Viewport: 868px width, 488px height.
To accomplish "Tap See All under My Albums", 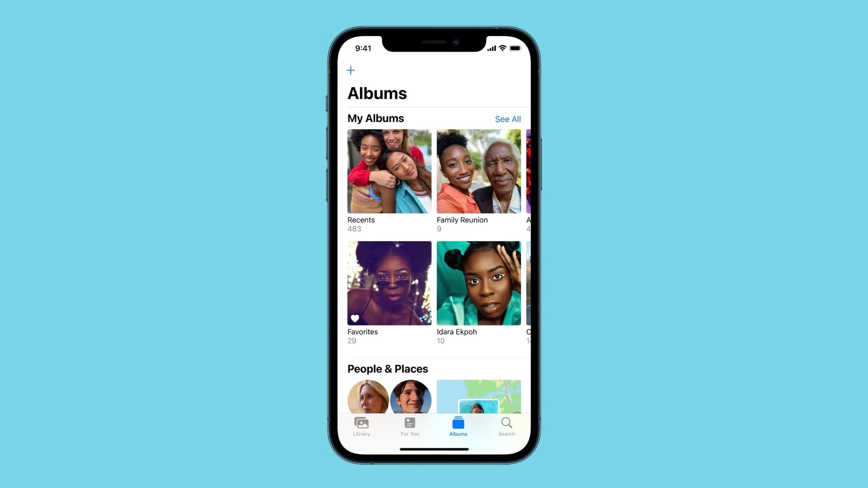I will pyautogui.click(x=507, y=118).
